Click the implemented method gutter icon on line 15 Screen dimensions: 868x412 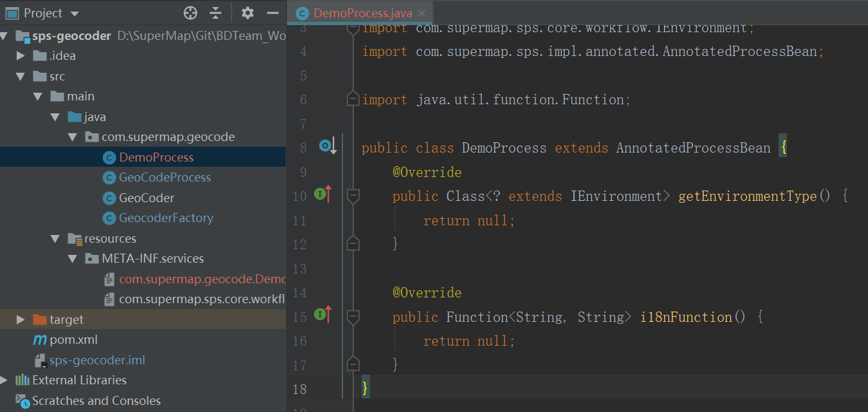coord(323,314)
